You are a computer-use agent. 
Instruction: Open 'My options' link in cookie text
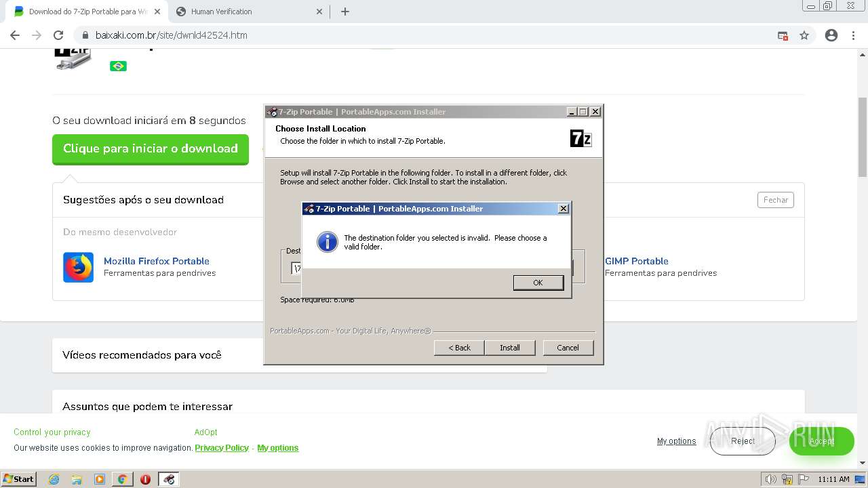point(278,448)
